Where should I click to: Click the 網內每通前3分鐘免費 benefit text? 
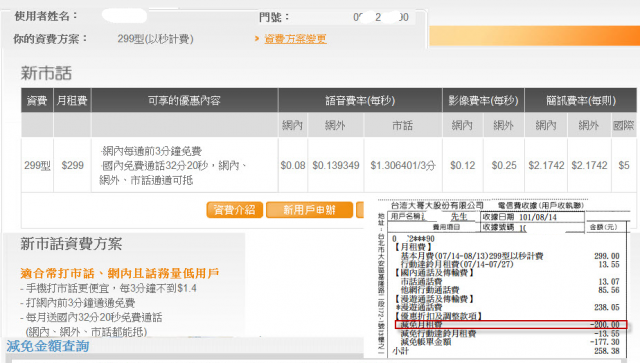(151, 151)
